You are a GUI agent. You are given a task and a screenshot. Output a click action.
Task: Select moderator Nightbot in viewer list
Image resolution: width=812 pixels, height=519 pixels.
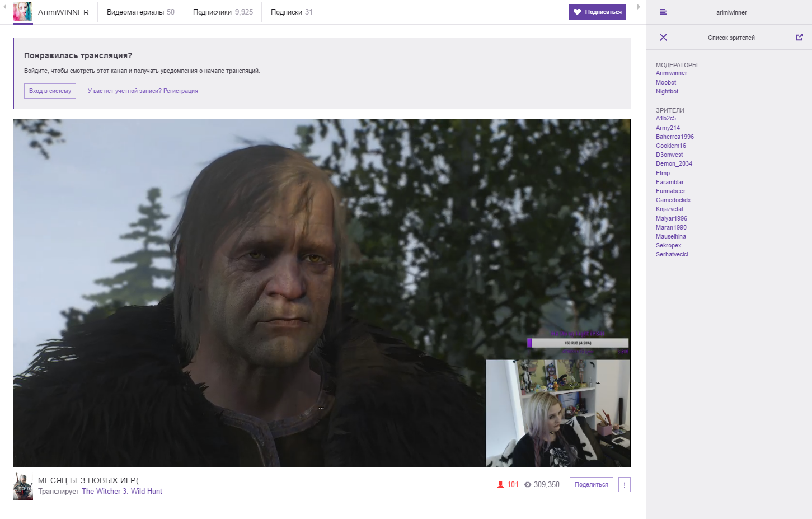667,91
